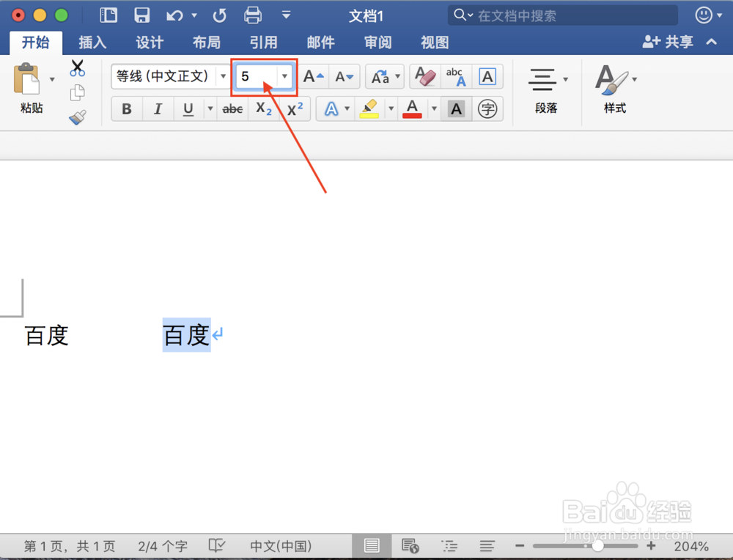Open Enclose Characters with the 字 icon
The image size is (733, 560).
(487, 108)
